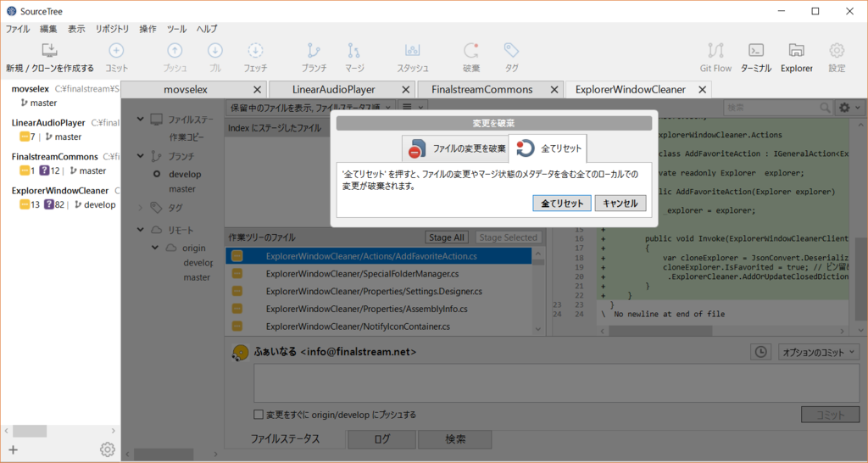Click the プル toolbar icon
Viewport: 868px width, 463px height.
tap(214, 50)
